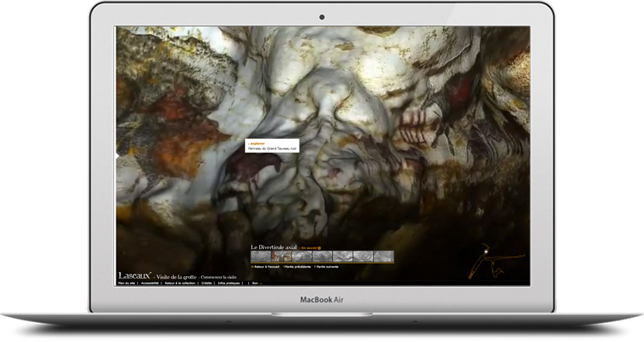This screenshot has width=644, height=342.
Task: Select the first thumbnail in the cave strip
Action: tap(261, 257)
